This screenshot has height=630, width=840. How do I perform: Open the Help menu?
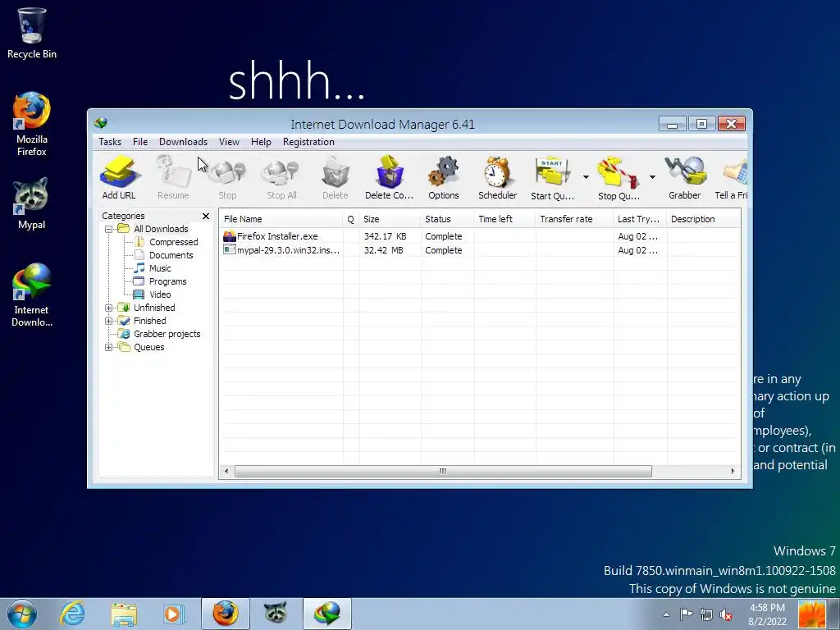pos(261,142)
